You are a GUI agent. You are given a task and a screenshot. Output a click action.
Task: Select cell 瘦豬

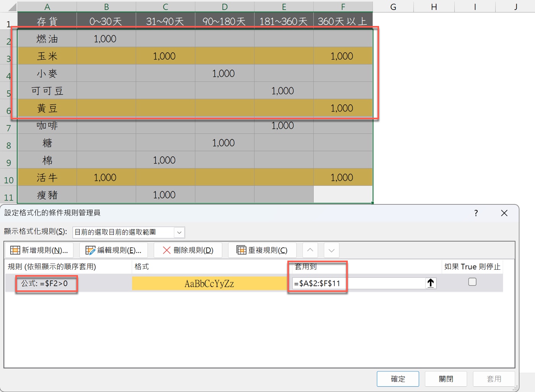[47, 195]
